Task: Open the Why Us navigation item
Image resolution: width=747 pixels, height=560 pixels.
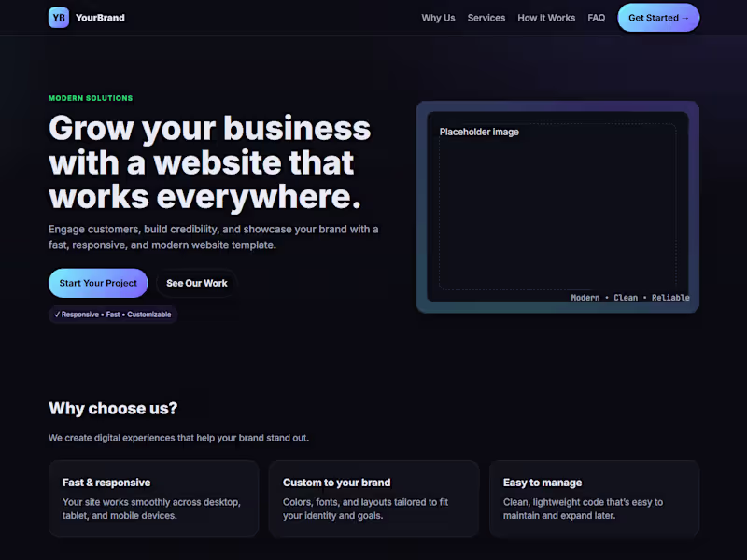Action: point(438,18)
